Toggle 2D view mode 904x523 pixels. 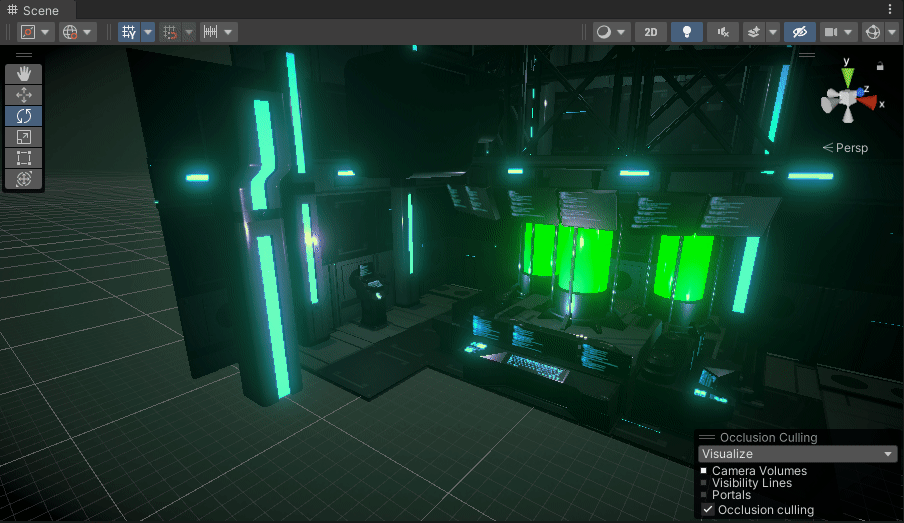651,32
